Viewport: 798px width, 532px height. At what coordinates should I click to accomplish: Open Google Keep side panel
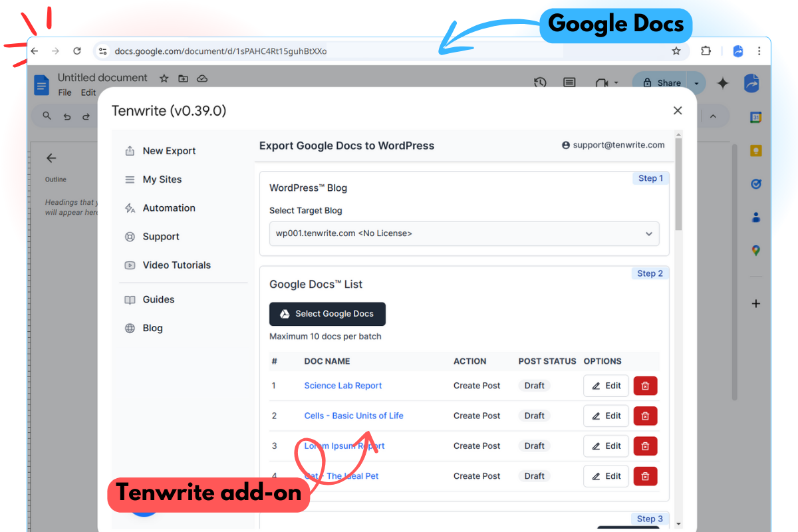pos(755,151)
